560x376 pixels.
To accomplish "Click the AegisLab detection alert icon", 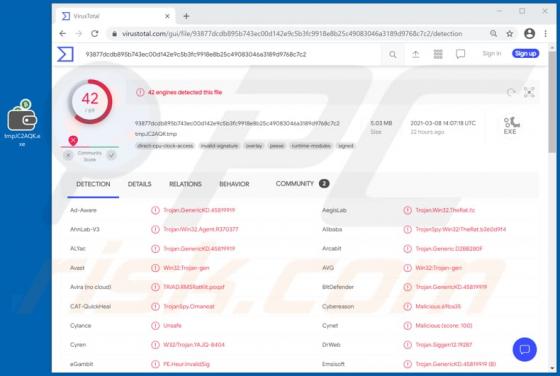I will 408,210.
